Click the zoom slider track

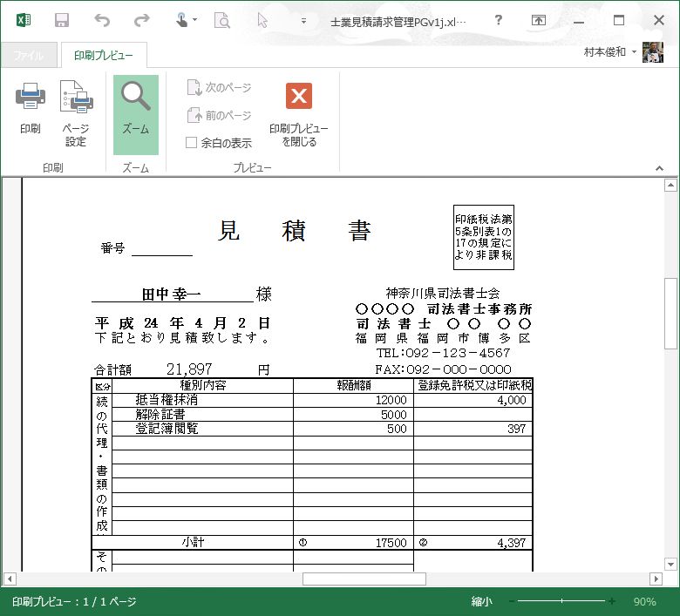pyautogui.click(x=561, y=601)
